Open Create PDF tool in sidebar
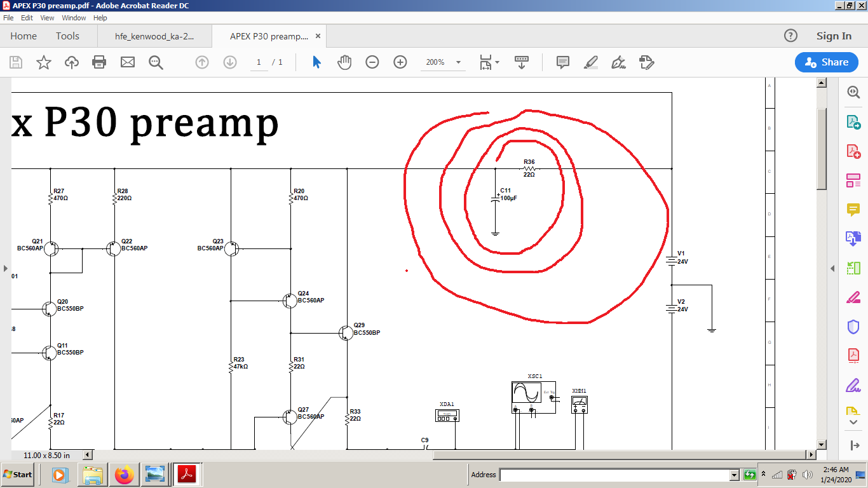Image resolution: width=868 pixels, height=488 pixels. [853, 151]
